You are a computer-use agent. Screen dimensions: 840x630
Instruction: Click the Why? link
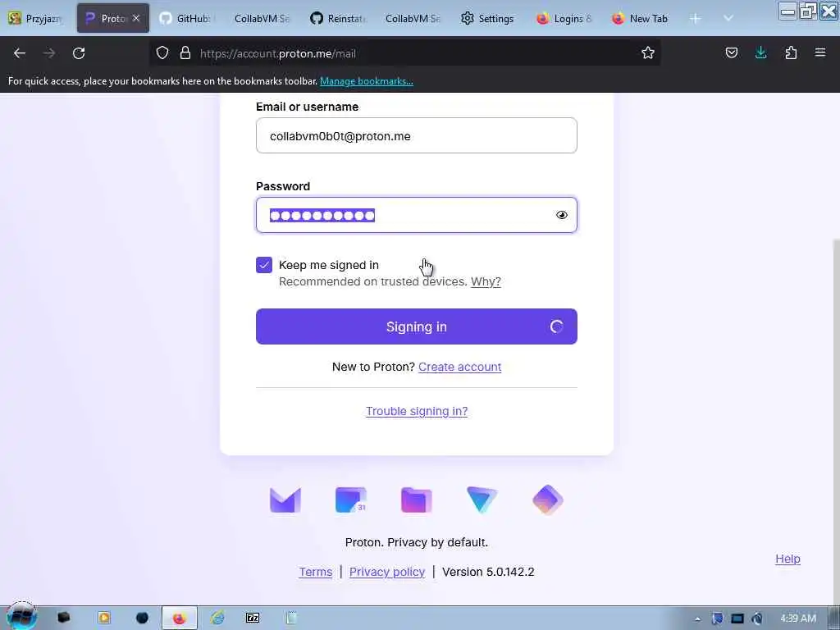[x=486, y=281]
